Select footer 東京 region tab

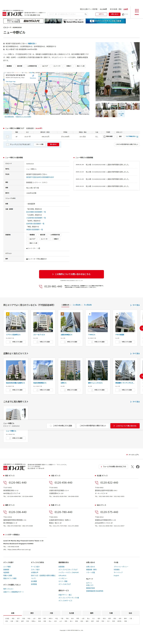coord(32,613)
